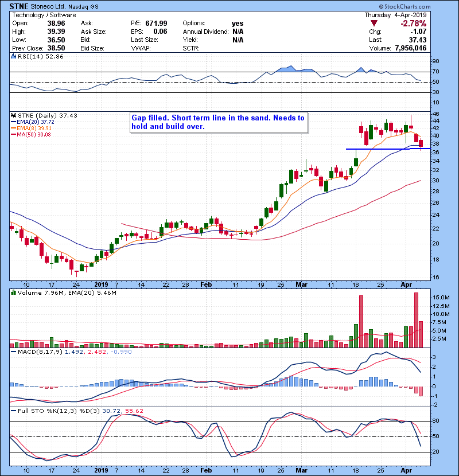Image resolution: width=459 pixels, height=476 pixels.
Task: Click the Prev Close value 38.50
Action: pyautogui.click(x=56, y=48)
